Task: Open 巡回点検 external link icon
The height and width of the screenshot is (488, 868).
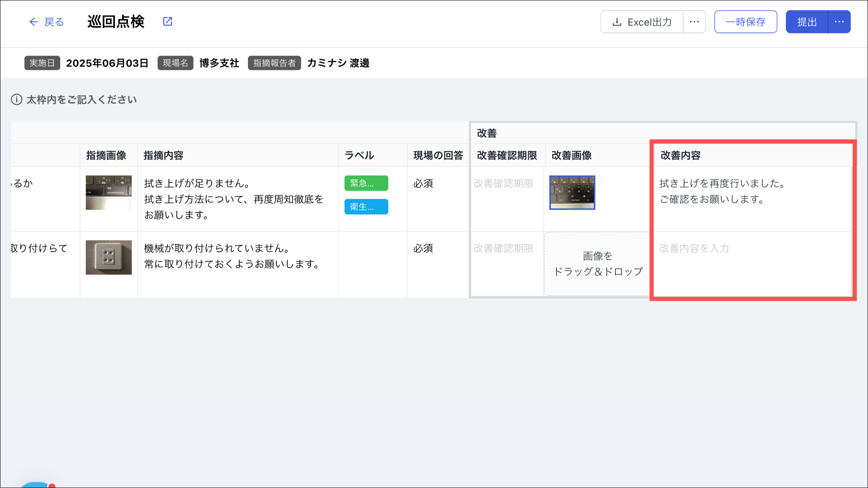Action: (167, 22)
